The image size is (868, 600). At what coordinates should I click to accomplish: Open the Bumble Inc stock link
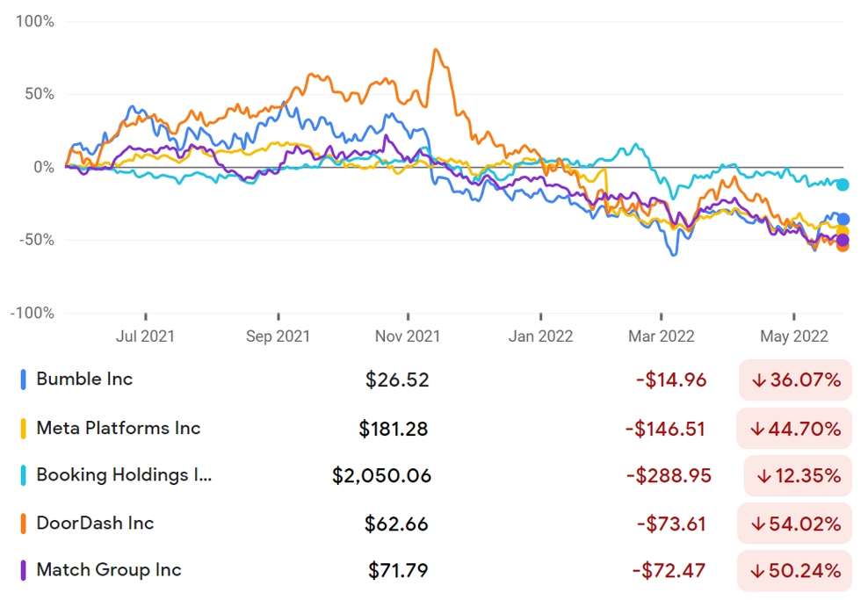(84, 380)
